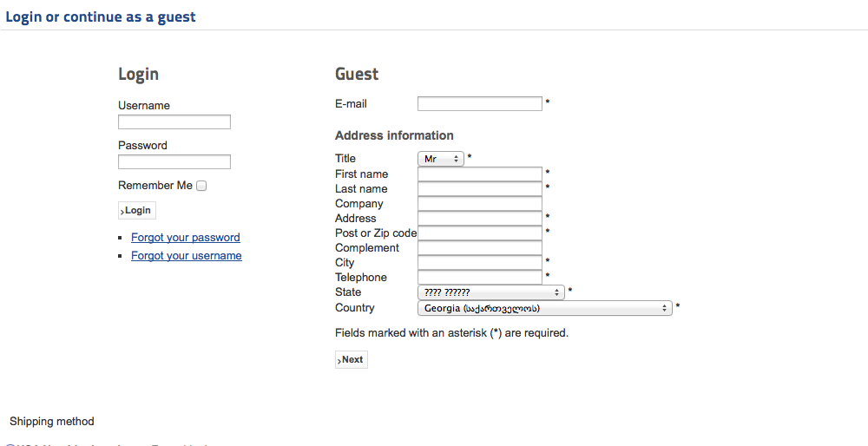Open the Country dropdown showing Georgia
868x446 pixels.
click(544, 308)
